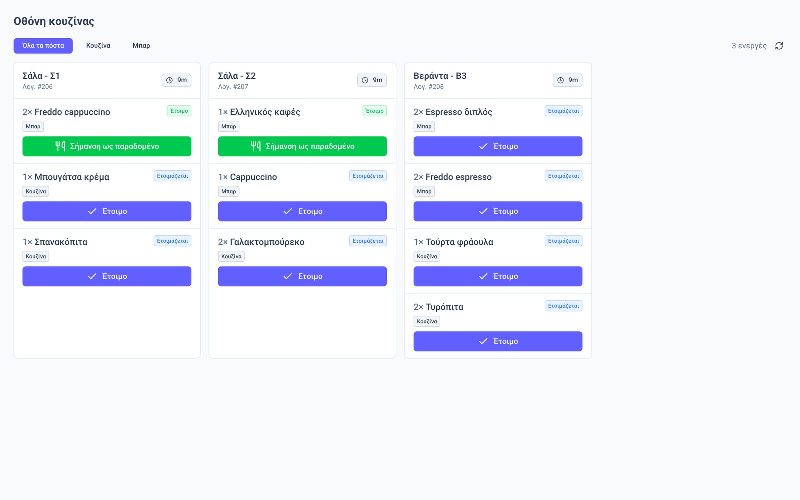800x500 pixels.
Task: Switch to the Κουζίνα station tab
Action: pos(98,45)
